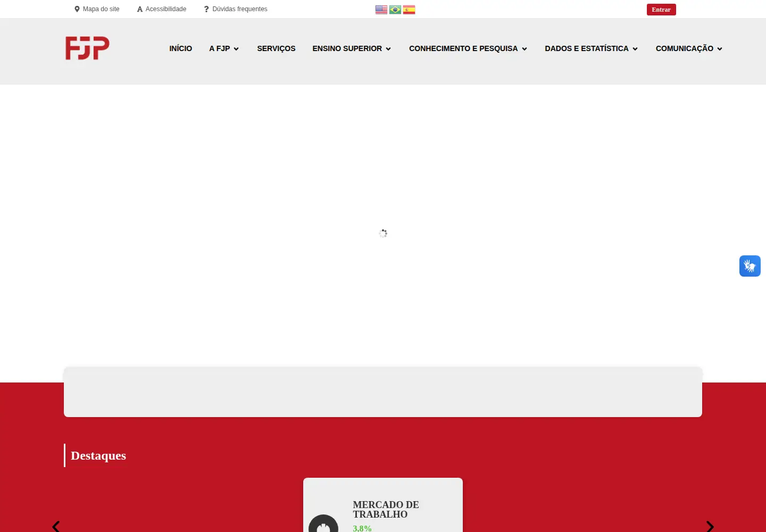The width and height of the screenshot is (766, 532).
Task: Click the question mark icon beside Dúvidas frequentes
Action: (206, 9)
